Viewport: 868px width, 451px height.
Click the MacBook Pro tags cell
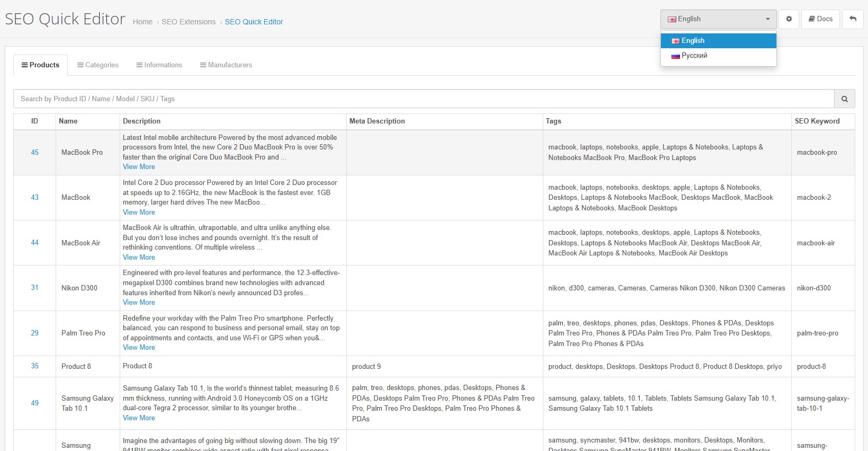pos(667,153)
